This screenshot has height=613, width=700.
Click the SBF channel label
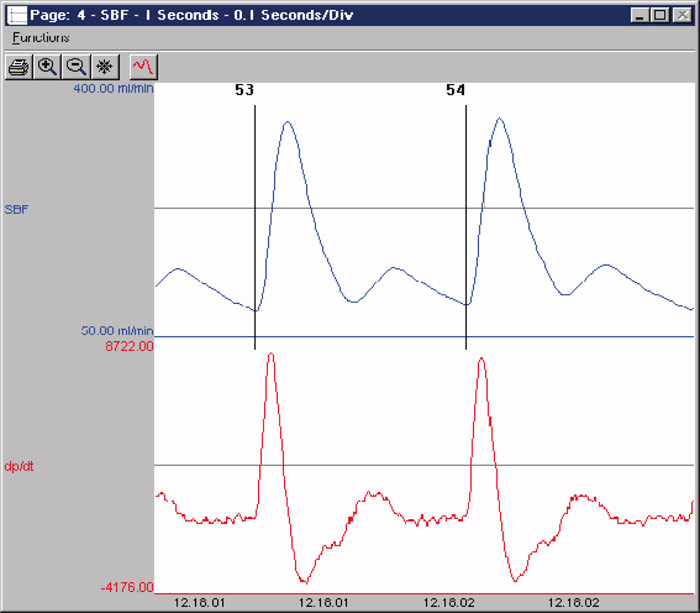[x=17, y=210]
